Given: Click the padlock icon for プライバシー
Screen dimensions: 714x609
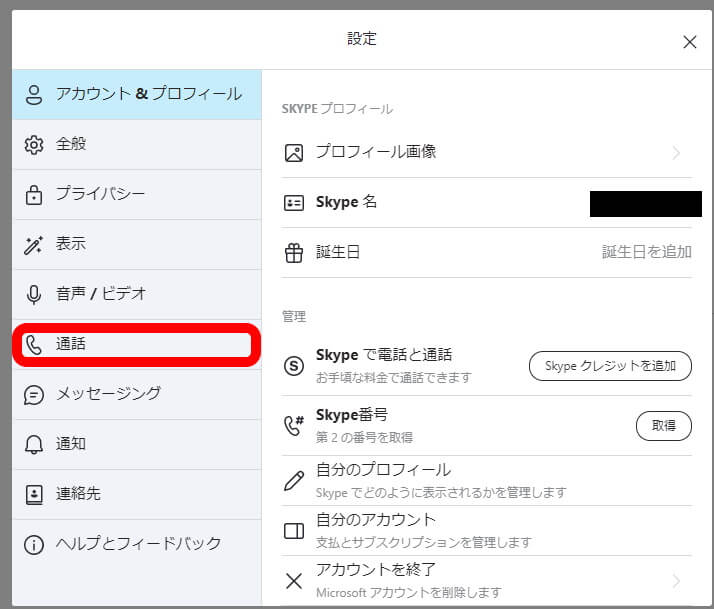Looking at the screenshot, I should pos(34,194).
